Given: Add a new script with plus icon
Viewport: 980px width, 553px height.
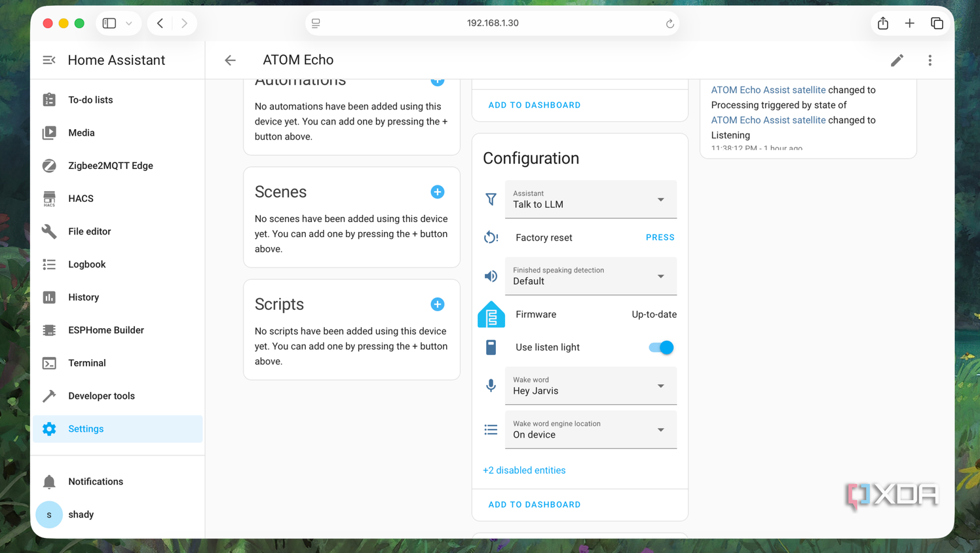Looking at the screenshot, I should (438, 304).
